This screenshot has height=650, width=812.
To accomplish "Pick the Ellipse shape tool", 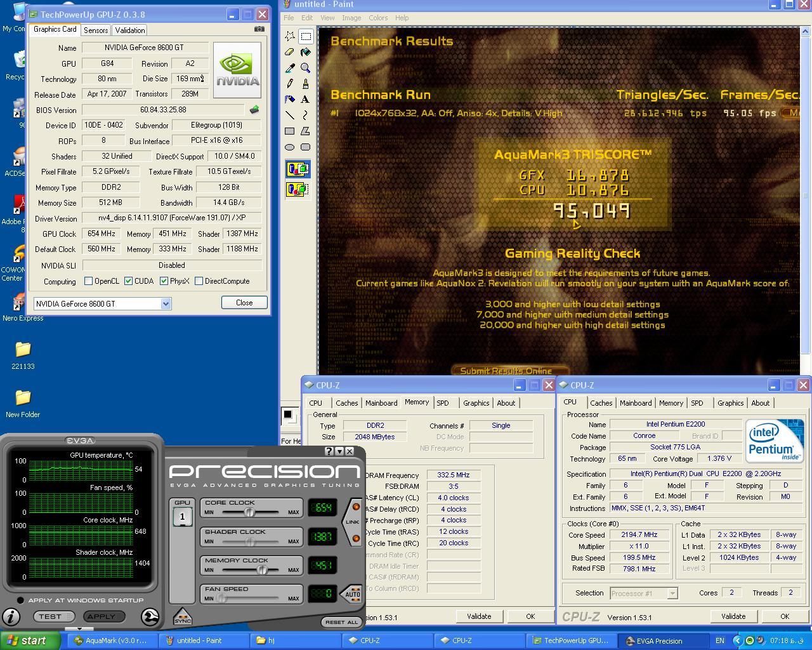I will pos(290,147).
